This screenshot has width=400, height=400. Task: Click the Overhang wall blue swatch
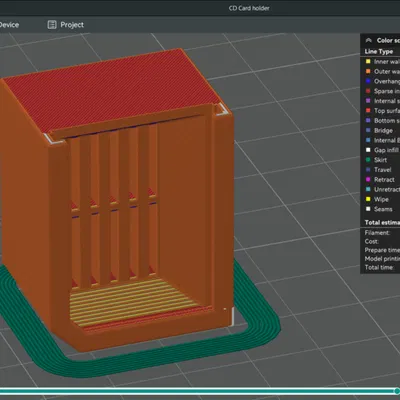pyautogui.click(x=368, y=81)
